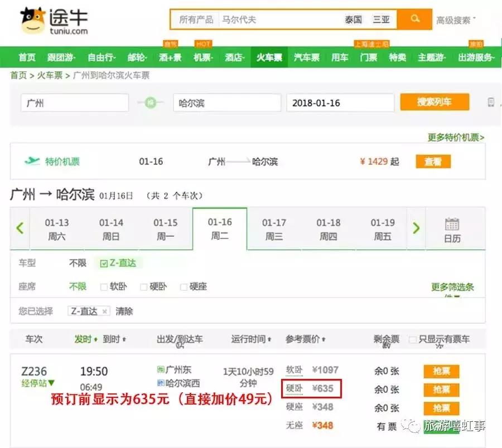Click the date field showing 2018-01-16

[340, 102]
